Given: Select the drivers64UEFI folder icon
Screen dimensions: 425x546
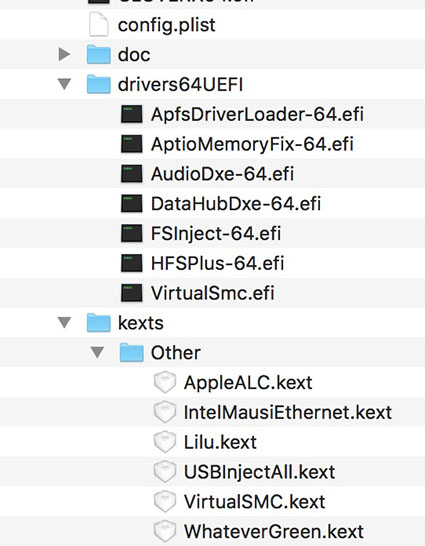Looking at the screenshot, I should click(x=99, y=84).
